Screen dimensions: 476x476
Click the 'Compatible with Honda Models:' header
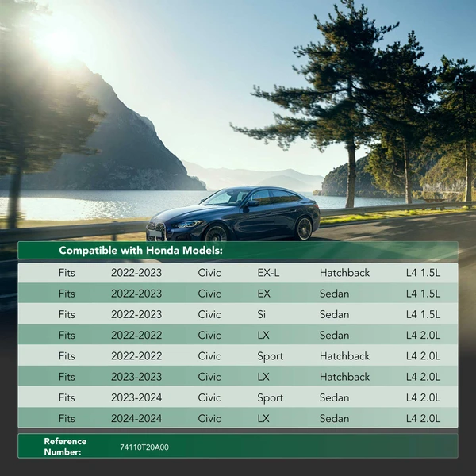coord(140,251)
